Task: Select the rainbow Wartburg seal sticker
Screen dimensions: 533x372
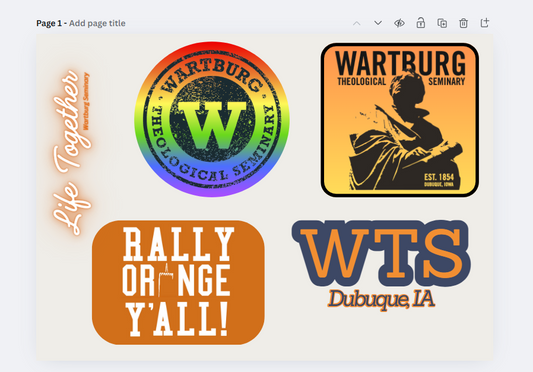Action: (212, 119)
